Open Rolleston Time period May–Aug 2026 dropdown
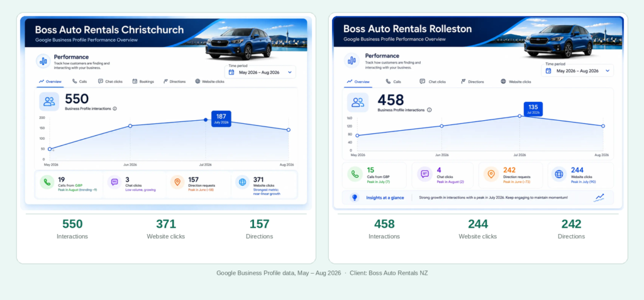Image resolution: width=644 pixels, height=300 pixels. click(577, 70)
